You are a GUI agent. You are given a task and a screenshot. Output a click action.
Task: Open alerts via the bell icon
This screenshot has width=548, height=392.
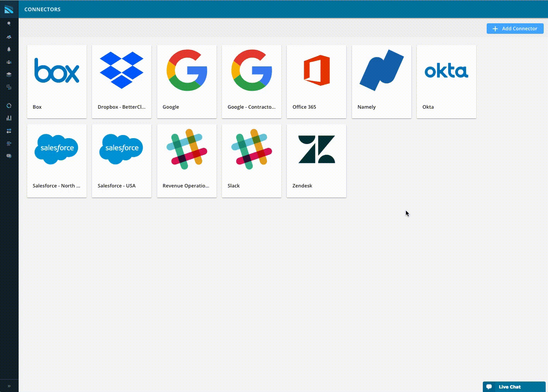9,49
